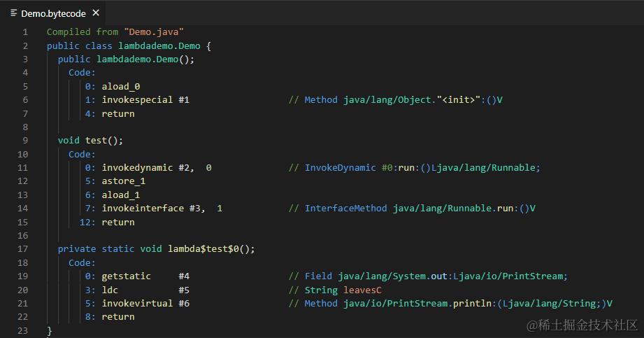Click the 'invokespecial #1' instruction
The image size is (644, 338).
point(145,100)
